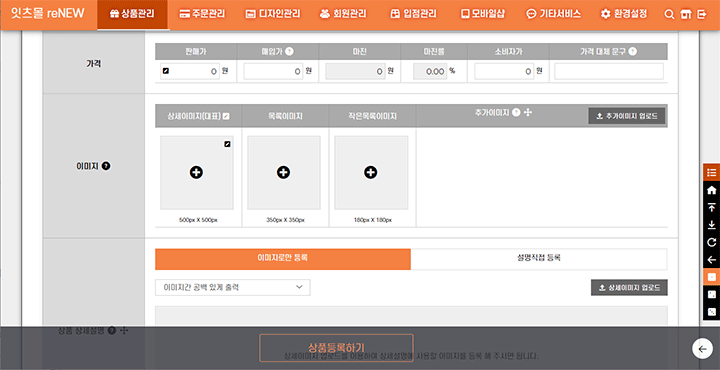Screen dimensions: 720x370
Task: Click the round arrow button at bottom right
Action: point(702,349)
